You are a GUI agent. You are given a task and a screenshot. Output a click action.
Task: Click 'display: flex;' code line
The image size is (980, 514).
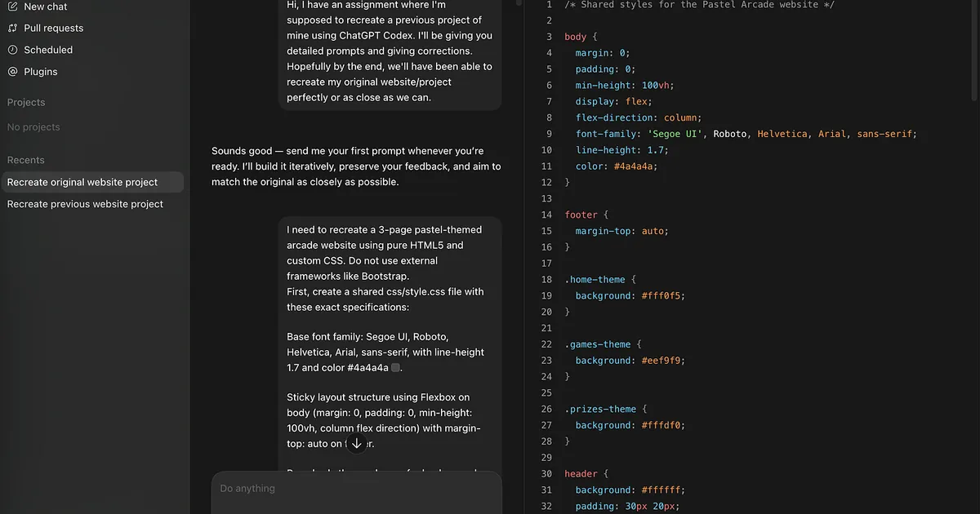coord(613,102)
